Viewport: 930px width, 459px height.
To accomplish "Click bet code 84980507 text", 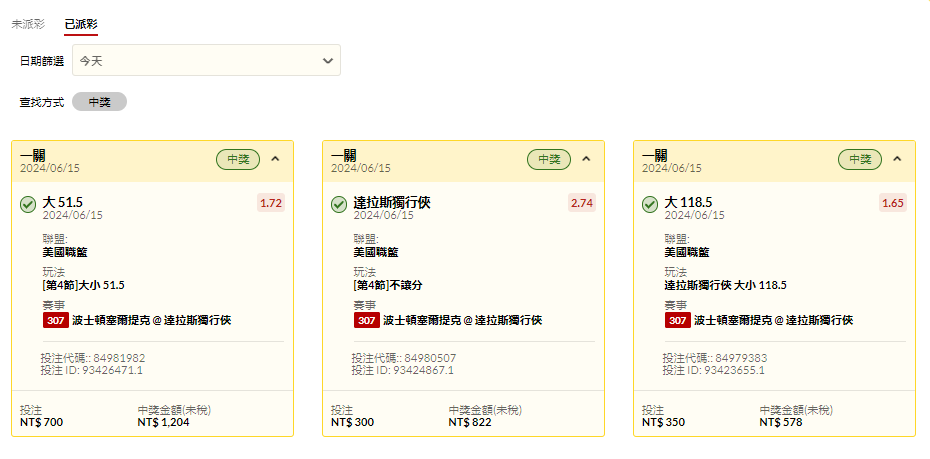I will (431, 358).
